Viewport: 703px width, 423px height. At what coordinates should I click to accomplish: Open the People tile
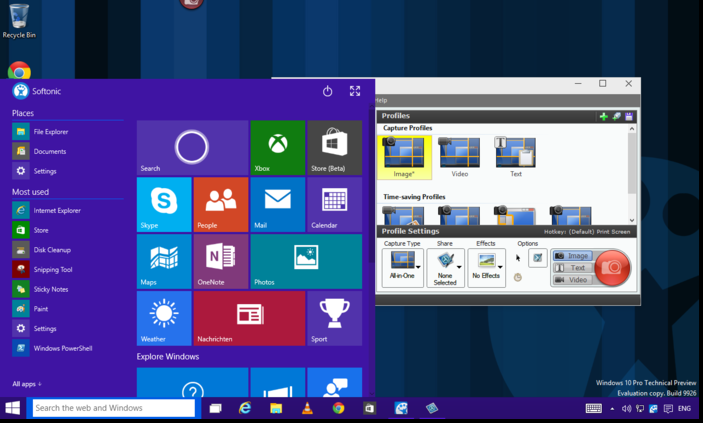[221, 205]
